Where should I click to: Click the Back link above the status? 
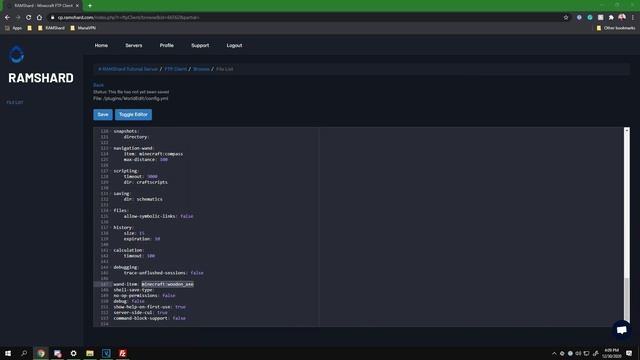pos(98,85)
